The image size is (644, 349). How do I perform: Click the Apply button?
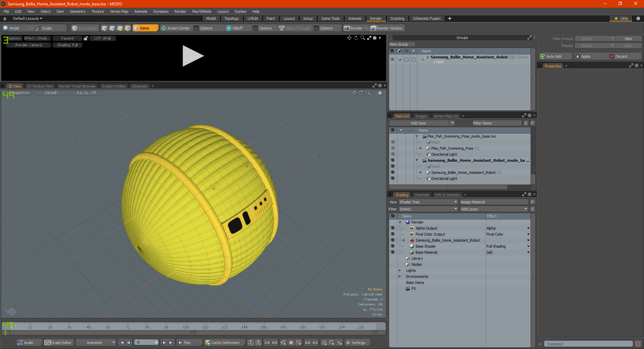590,56
